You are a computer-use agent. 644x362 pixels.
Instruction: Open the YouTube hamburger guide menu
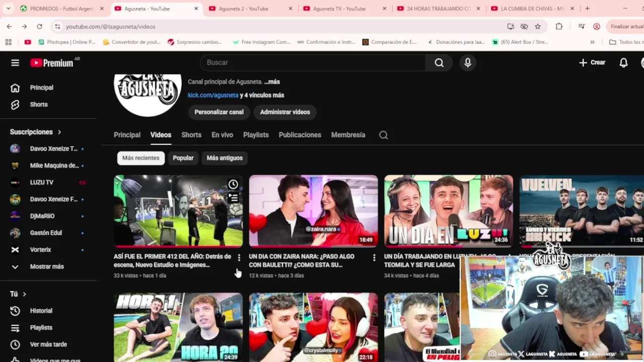(x=15, y=63)
